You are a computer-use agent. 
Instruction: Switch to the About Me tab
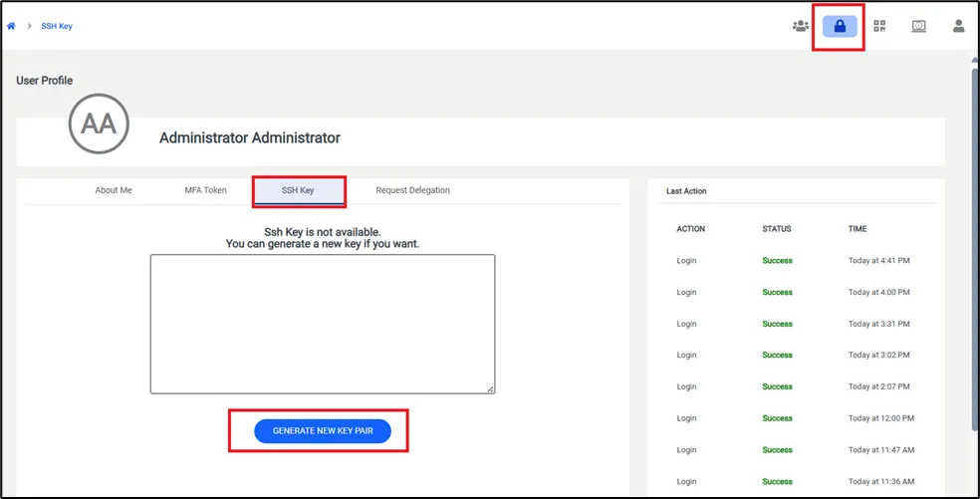coord(114,190)
